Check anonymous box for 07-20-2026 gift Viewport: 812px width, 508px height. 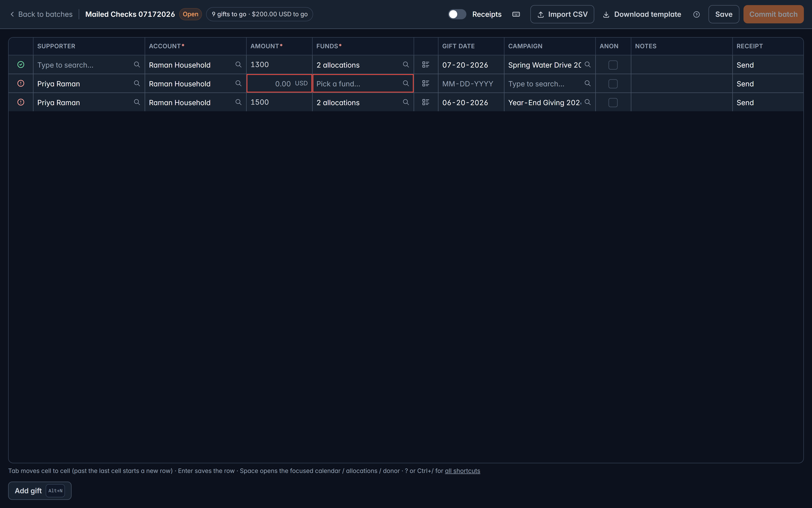613,65
